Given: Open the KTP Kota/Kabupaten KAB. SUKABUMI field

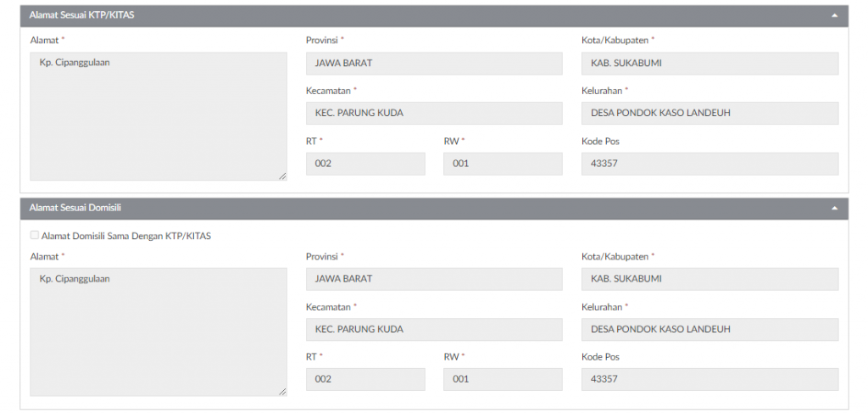Looking at the screenshot, I should tap(709, 64).
